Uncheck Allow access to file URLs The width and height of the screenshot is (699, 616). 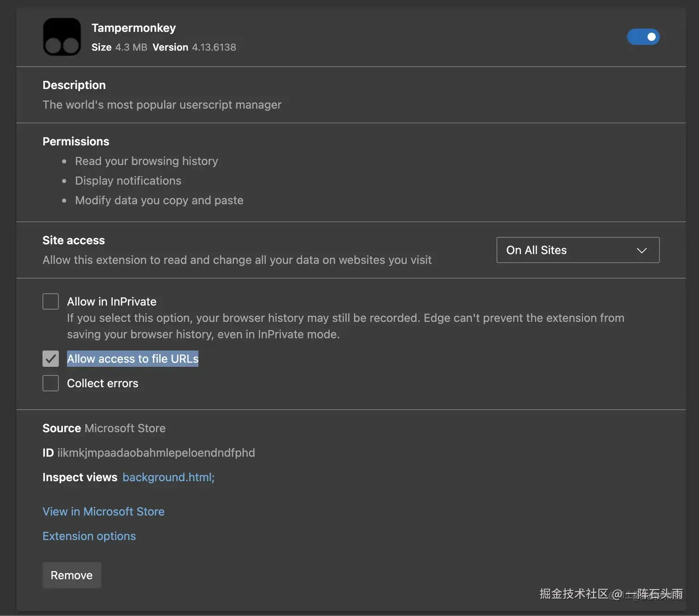pyautogui.click(x=51, y=359)
